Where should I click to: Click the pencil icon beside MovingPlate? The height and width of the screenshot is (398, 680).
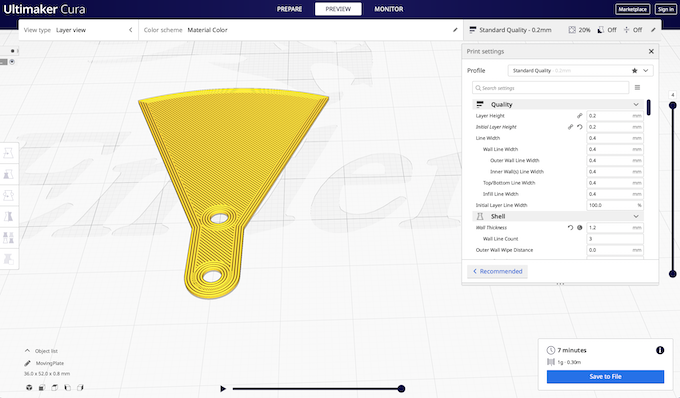(x=27, y=363)
